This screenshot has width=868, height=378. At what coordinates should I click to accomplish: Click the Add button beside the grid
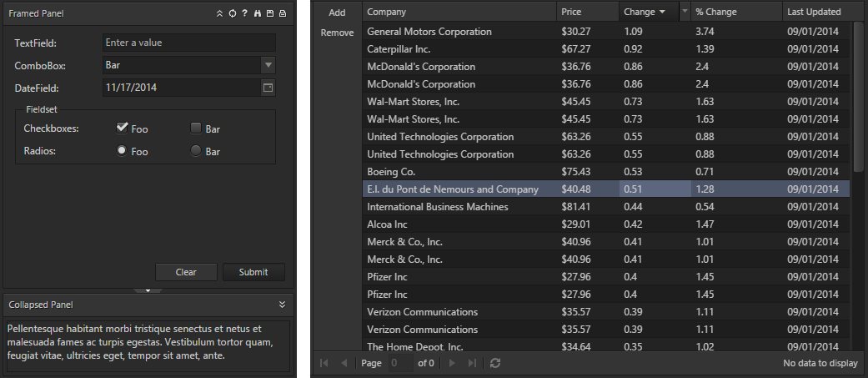pos(337,13)
